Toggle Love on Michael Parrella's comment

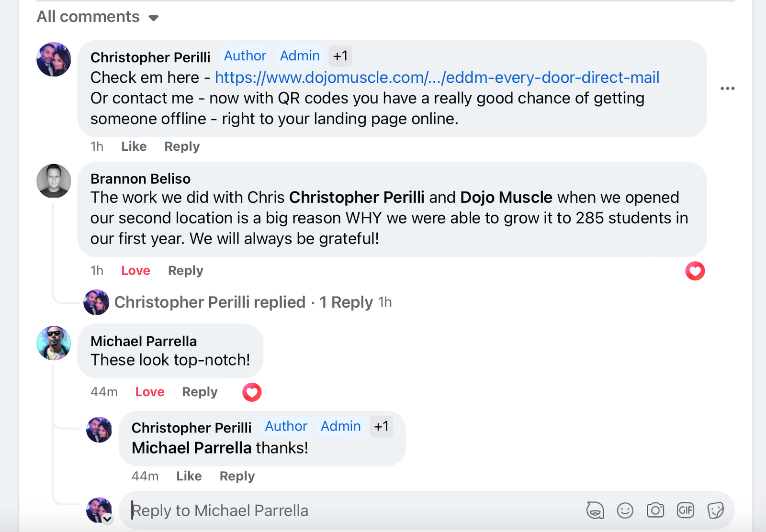149,392
